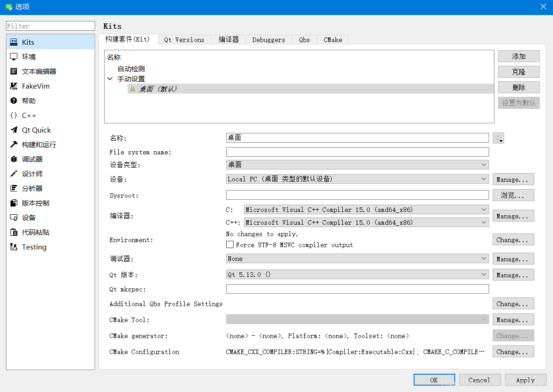Close the 选项 dialog window
The image size is (553, 392).
543,7
